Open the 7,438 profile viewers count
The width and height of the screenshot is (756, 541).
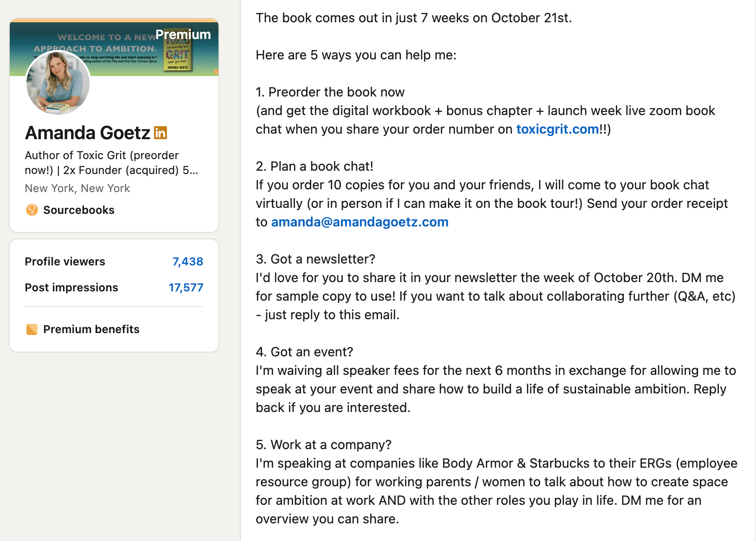(188, 262)
